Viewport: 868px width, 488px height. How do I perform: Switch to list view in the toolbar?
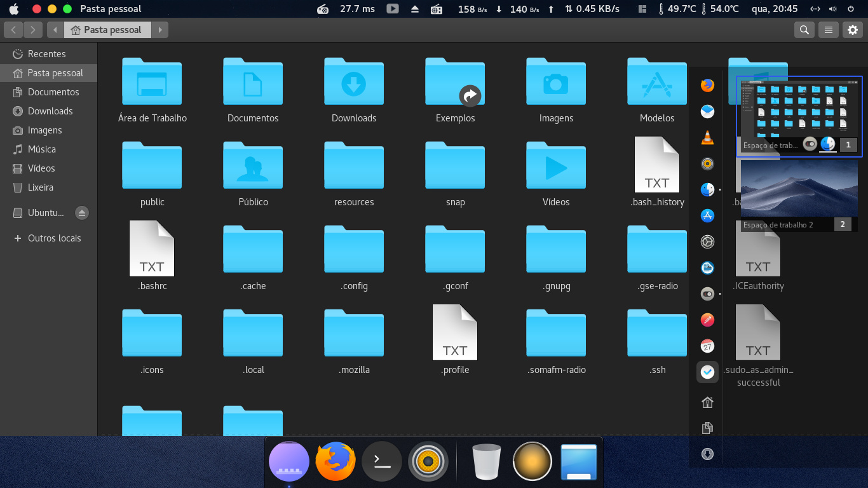[x=828, y=30]
